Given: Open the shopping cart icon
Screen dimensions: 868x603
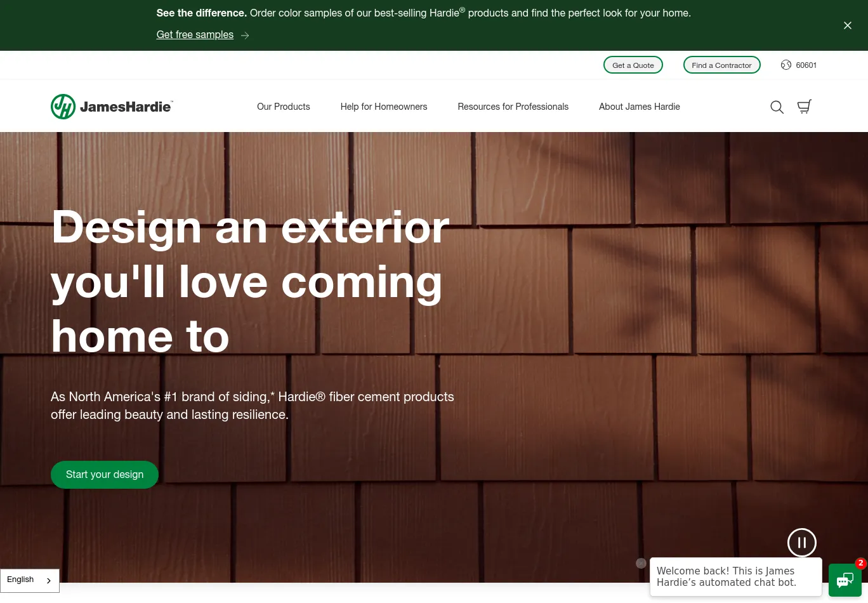Looking at the screenshot, I should pos(805,107).
